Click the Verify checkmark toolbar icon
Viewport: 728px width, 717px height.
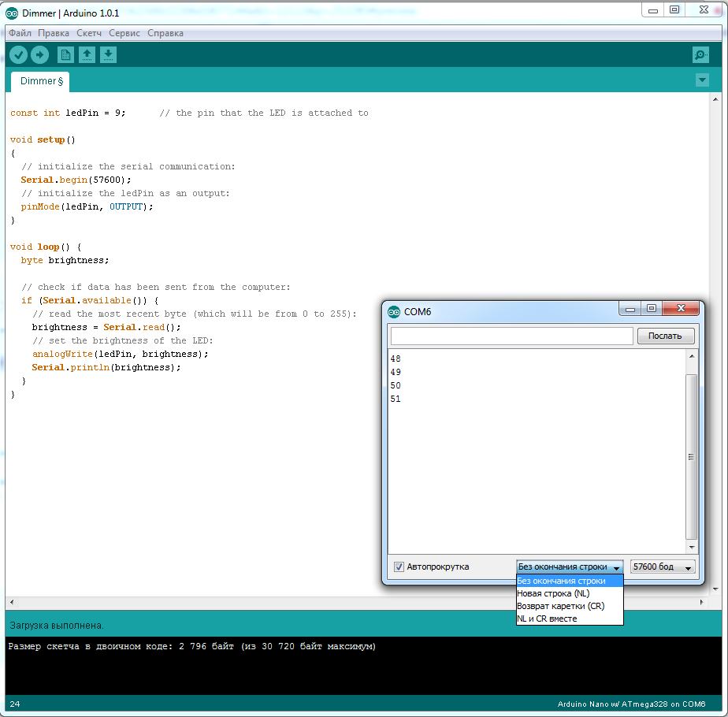point(18,54)
